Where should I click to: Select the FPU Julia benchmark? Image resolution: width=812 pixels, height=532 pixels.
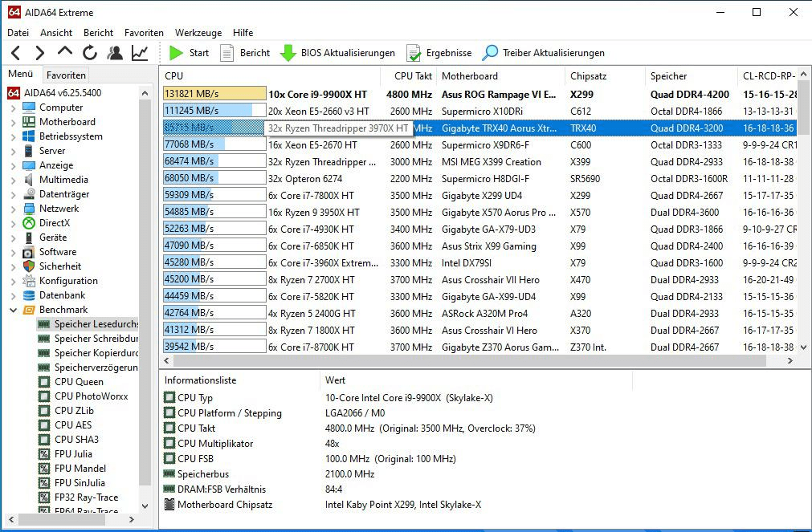coord(65,454)
